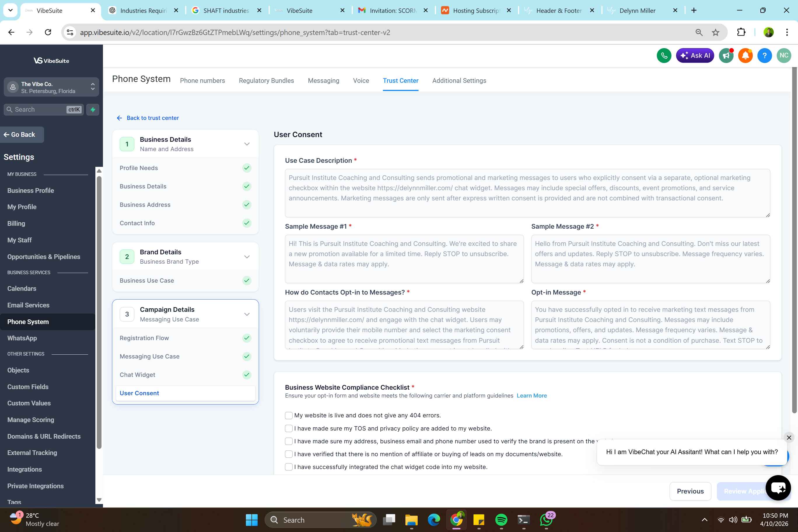Image resolution: width=798 pixels, height=532 pixels.
Task: Open Spotify from taskbar
Action: click(x=501, y=520)
